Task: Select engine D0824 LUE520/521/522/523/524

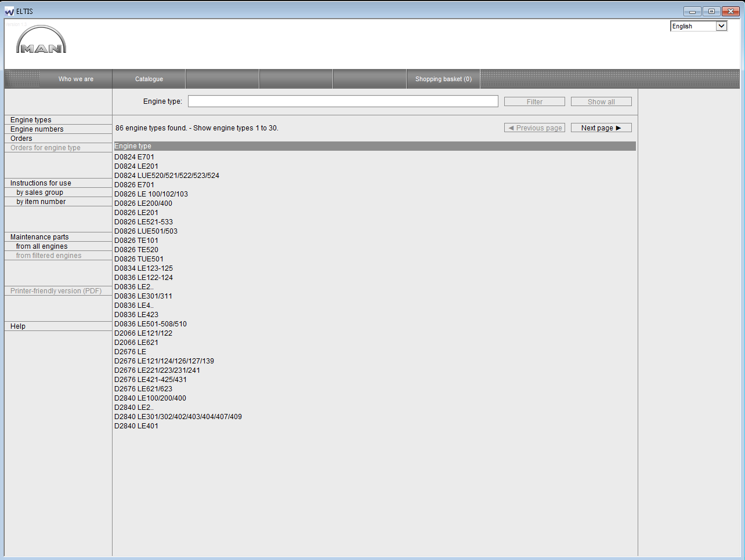Action: [167, 176]
